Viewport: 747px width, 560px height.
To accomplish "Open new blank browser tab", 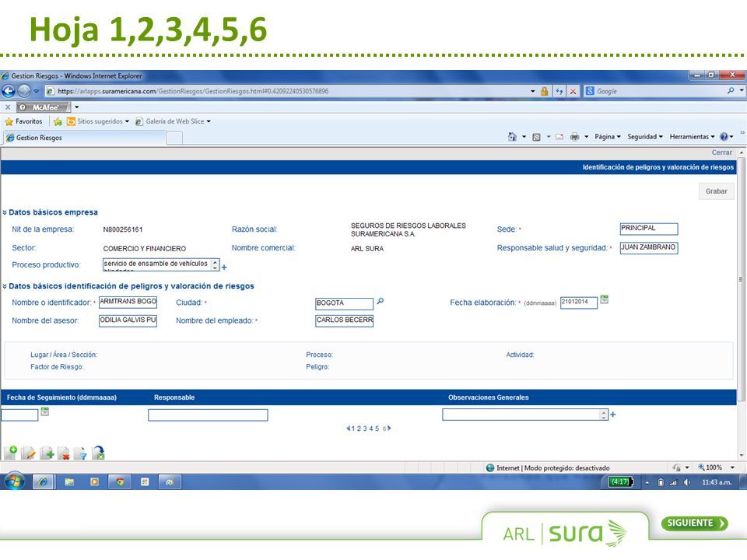I will (174, 138).
